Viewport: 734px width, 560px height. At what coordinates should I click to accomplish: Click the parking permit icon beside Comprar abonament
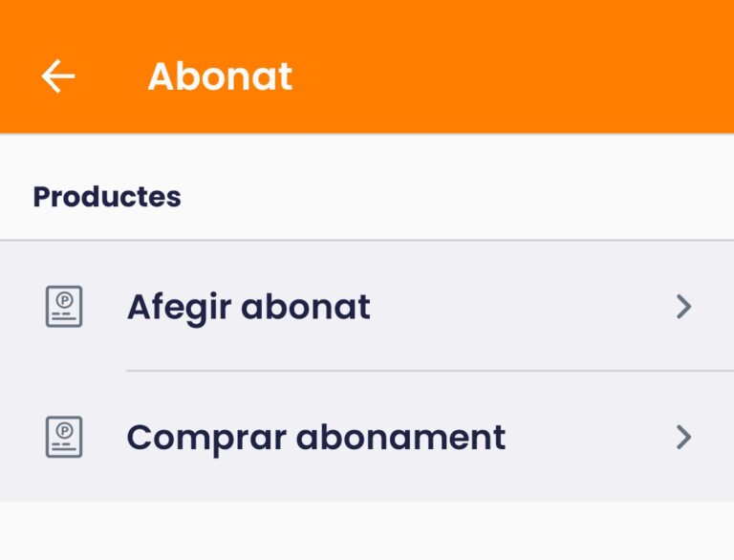[x=64, y=437]
